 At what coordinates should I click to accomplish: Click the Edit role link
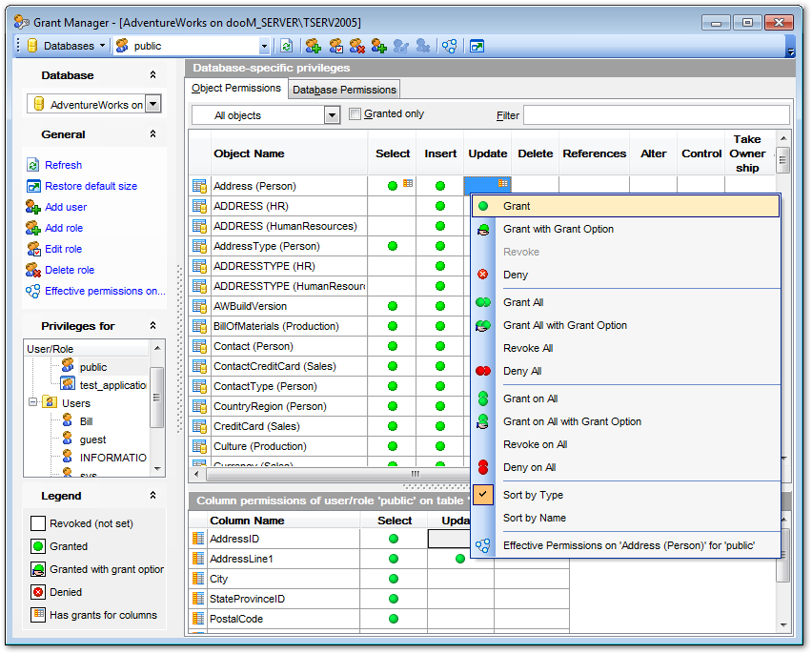[63, 249]
